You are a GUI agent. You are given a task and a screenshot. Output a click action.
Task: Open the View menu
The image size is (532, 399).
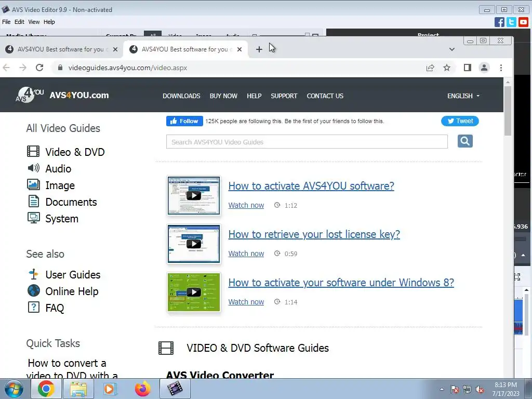coord(34,22)
